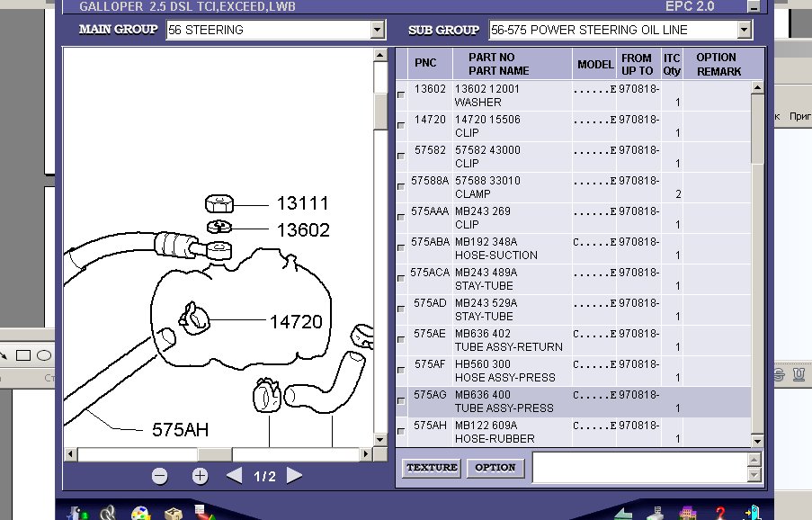Open the MAIN GROUP dropdown arrow
812x520 pixels.
point(378,30)
